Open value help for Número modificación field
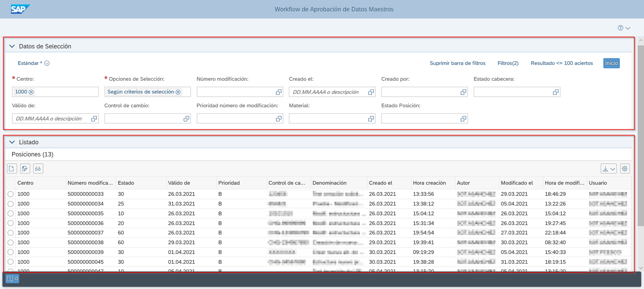Viewport: 644px width, 289px height. [x=278, y=92]
